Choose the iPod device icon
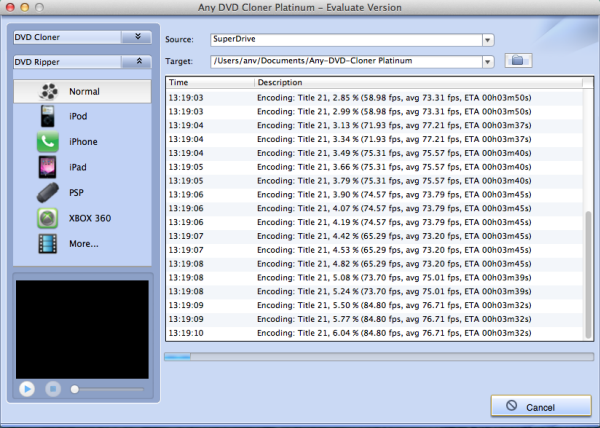Viewport: 600px width, 428px height. 48,116
